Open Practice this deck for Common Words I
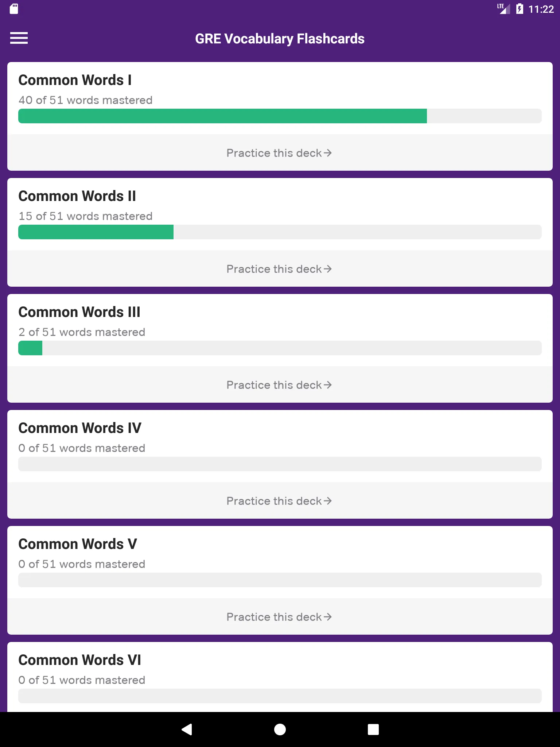The image size is (560, 747). coord(279,153)
